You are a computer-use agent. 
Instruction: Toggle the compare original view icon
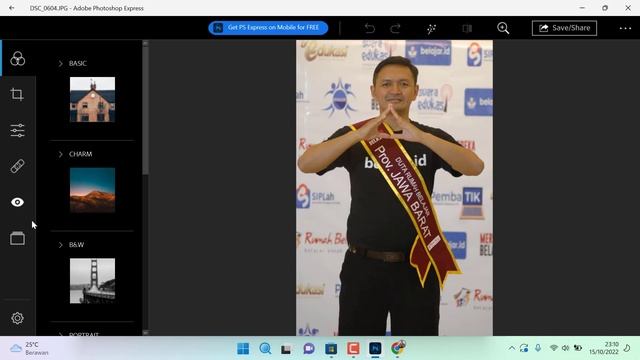pyautogui.click(x=467, y=28)
